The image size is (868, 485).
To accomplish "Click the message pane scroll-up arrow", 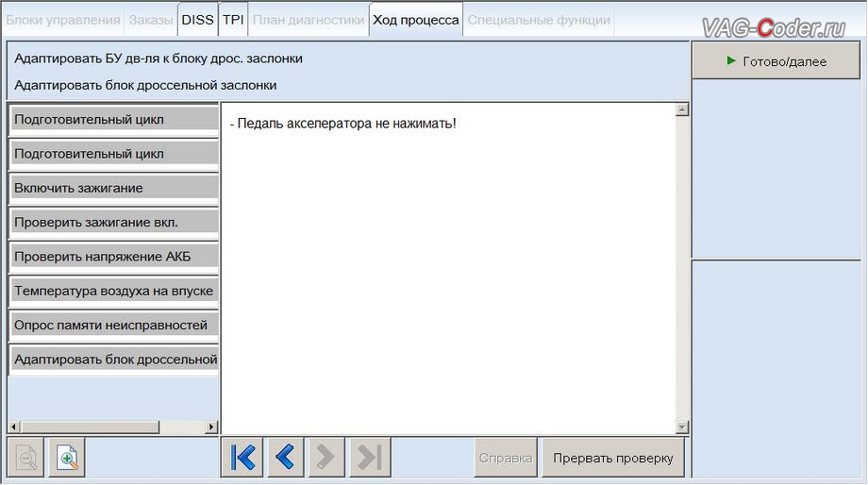I will tap(682, 109).
